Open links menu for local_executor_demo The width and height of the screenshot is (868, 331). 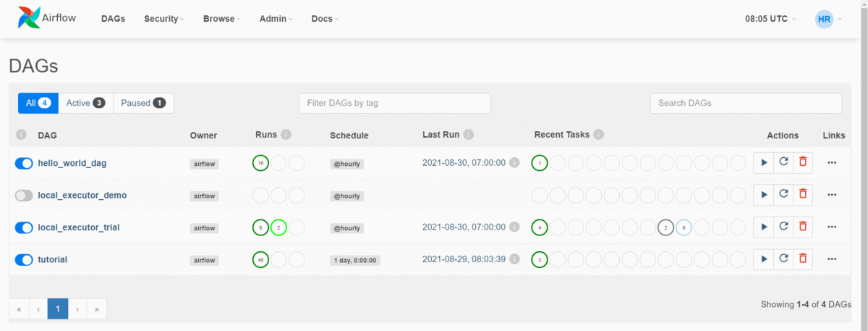click(x=832, y=195)
